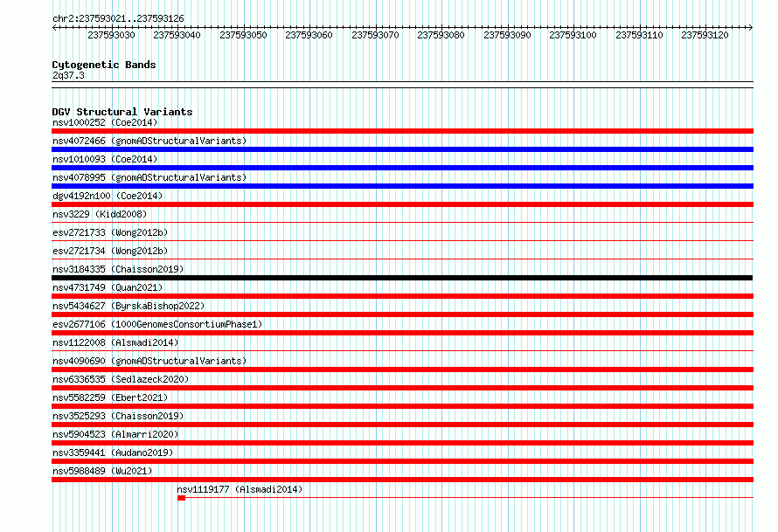The height and width of the screenshot is (532, 778).
Task: Select the nsv1010093 (Coe2014) label
Action: [105, 159]
